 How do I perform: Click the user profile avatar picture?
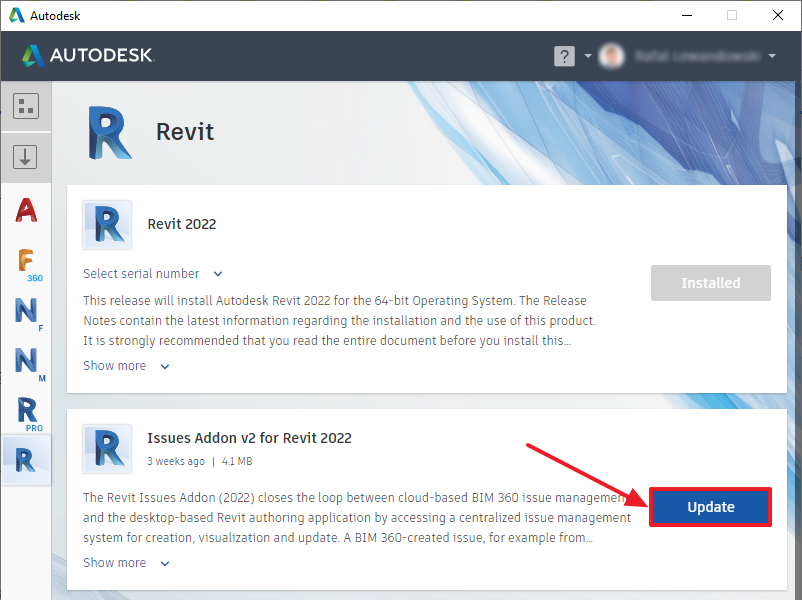(x=612, y=56)
